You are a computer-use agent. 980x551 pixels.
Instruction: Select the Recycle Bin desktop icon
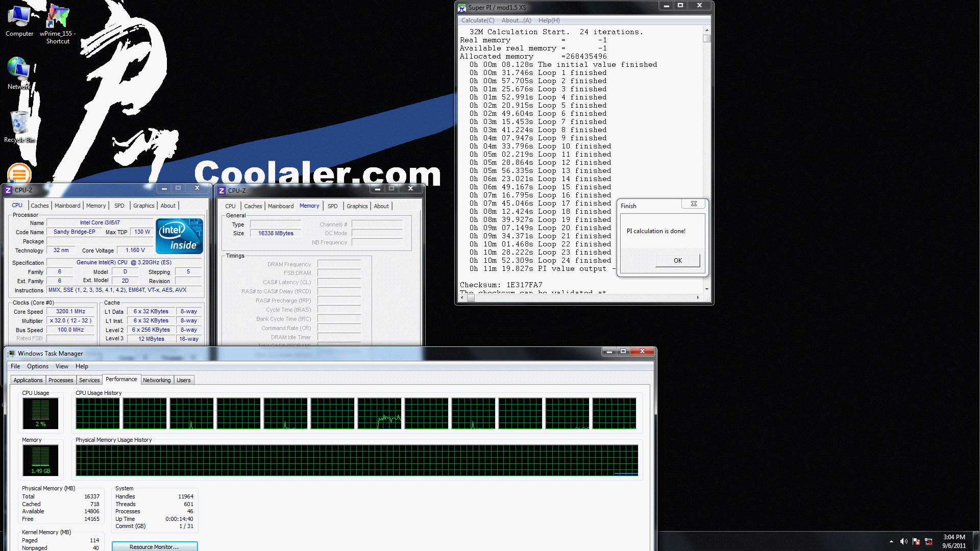click(x=19, y=127)
